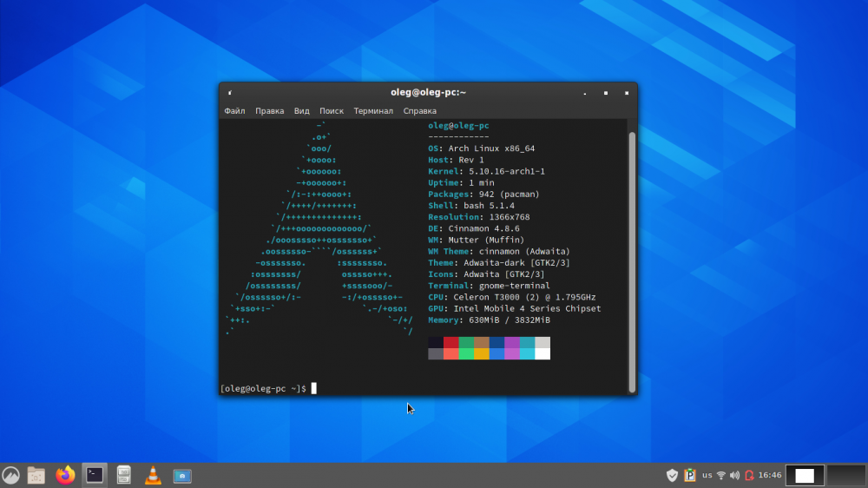The image size is (868, 488).
Task: Click the white color block in neofetch palette
Action: click(x=542, y=354)
